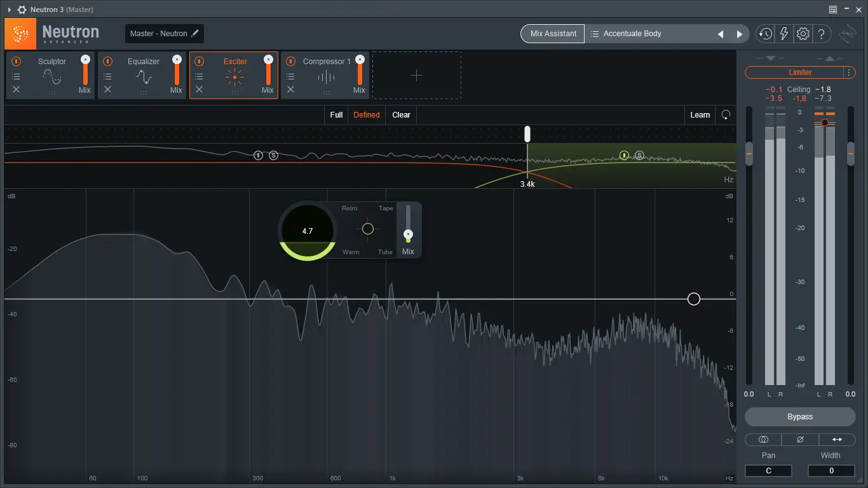Bypass the Exciter module
Screen dimensions: 868x488
coord(199,62)
